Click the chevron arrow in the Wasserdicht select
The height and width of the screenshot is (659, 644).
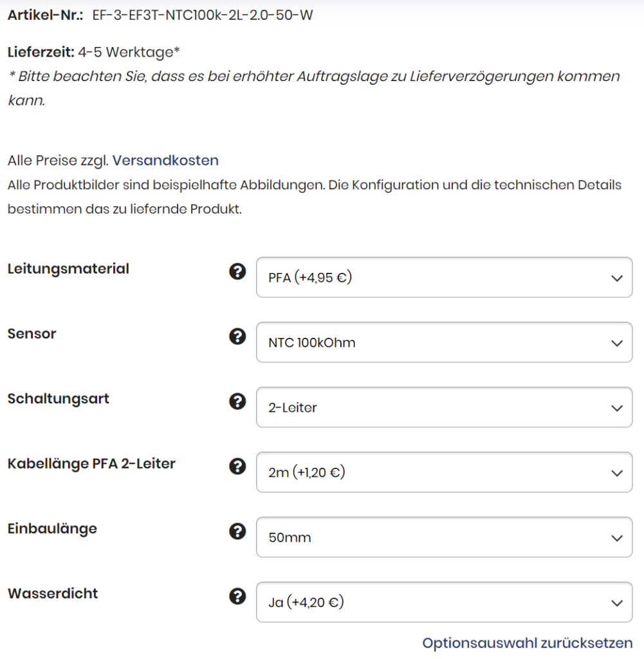click(x=617, y=603)
